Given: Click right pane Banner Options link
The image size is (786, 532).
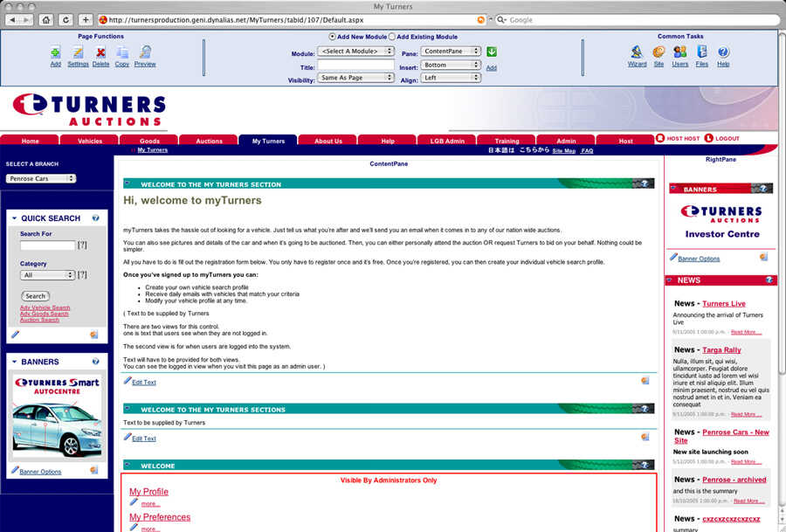Looking at the screenshot, I should click(699, 259).
